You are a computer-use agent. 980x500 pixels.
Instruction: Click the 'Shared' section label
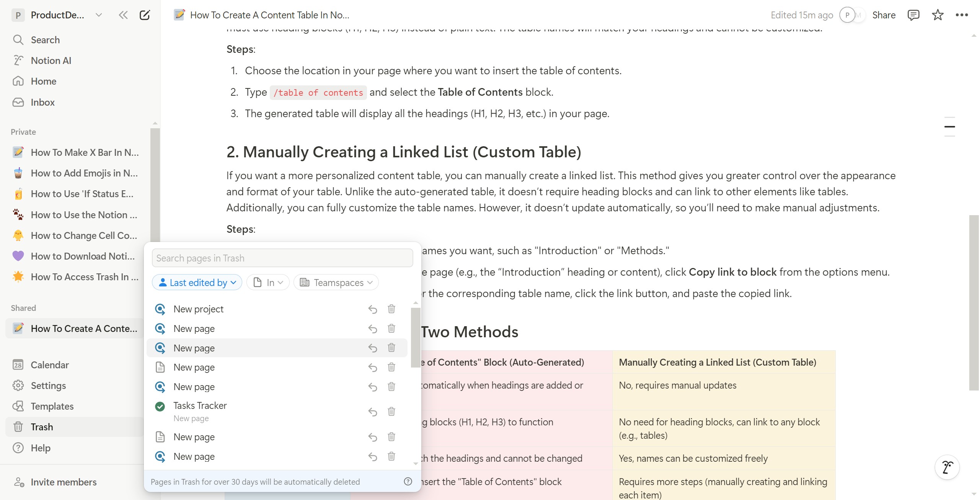[23, 308]
